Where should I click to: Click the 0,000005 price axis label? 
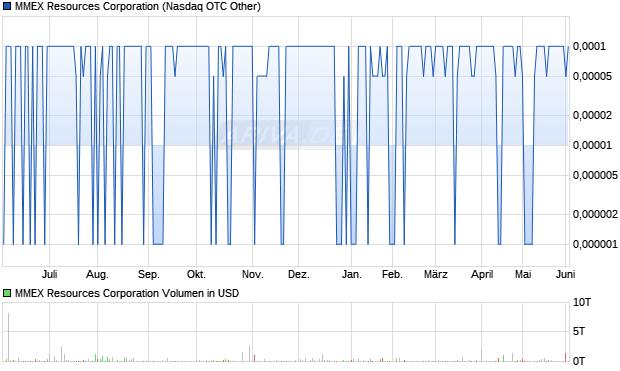click(x=595, y=175)
